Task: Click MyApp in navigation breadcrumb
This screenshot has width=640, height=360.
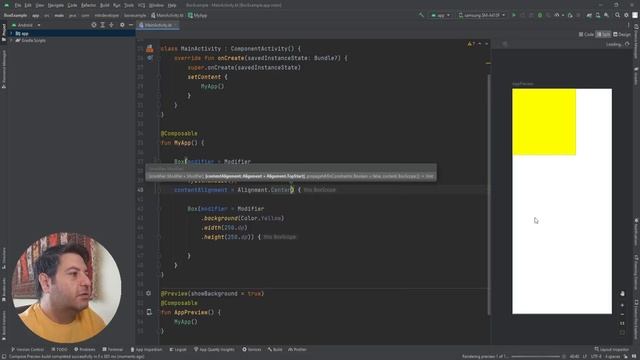Action: click(198, 16)
